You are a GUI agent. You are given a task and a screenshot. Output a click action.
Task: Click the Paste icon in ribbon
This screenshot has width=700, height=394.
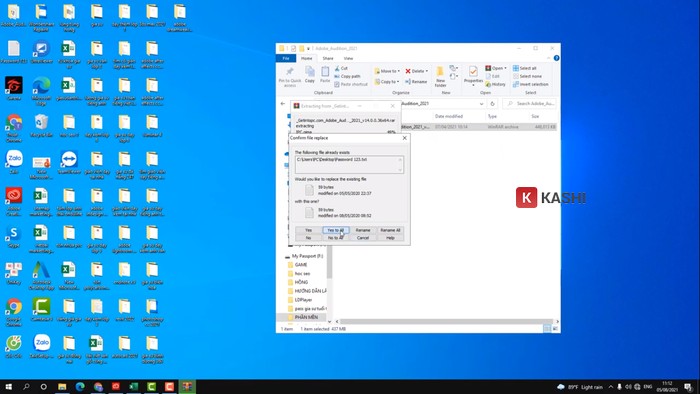click(x=325, y=75)
